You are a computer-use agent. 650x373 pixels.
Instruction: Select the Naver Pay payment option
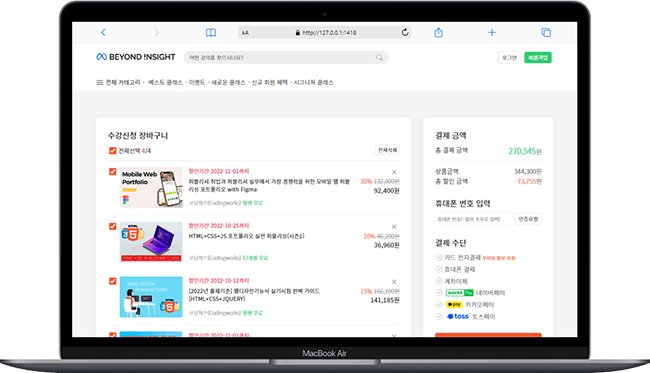tap(439, 293)
